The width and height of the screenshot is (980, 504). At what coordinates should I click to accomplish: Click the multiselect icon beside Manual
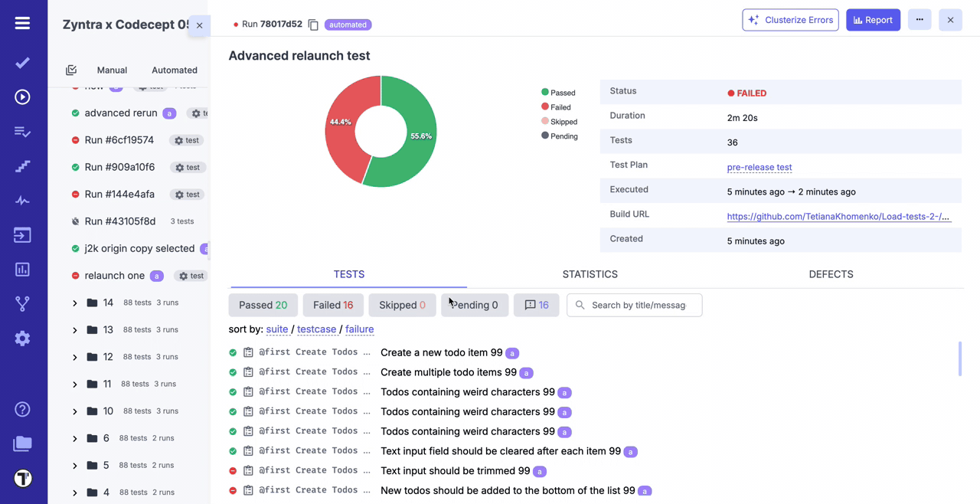click(x=71, y=70)
